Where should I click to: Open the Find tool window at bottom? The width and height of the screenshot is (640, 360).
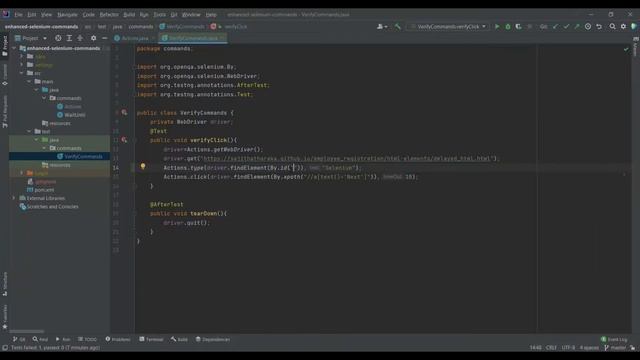click(x=40, y=339)
